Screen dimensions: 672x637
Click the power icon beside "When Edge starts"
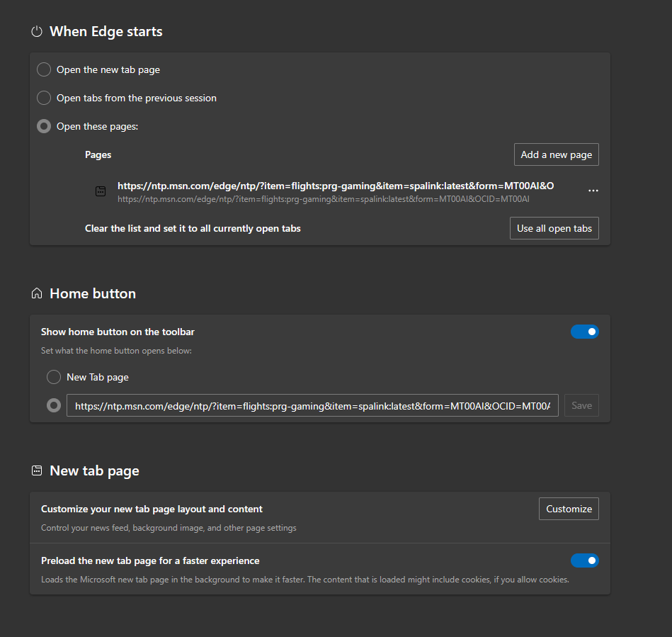click(36, 31)
